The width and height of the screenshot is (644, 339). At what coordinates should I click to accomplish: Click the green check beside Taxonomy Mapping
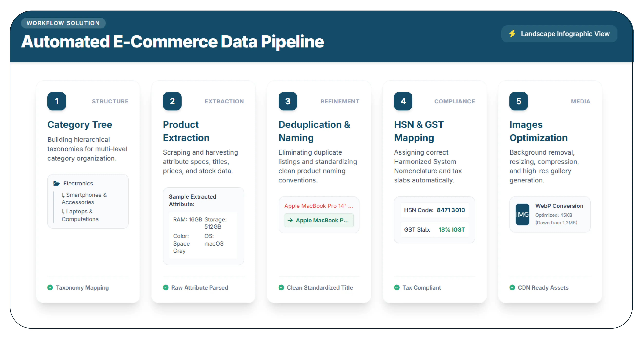[x=50, y=288]
